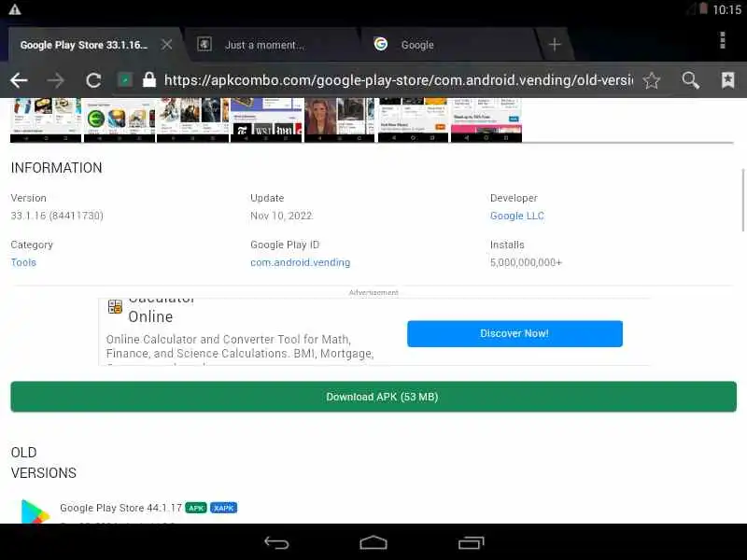Image resolution: width=747 pixels, height=560 pixels.
Task: Tap the warning triangle in status bar
Action: tap(15, 9)
